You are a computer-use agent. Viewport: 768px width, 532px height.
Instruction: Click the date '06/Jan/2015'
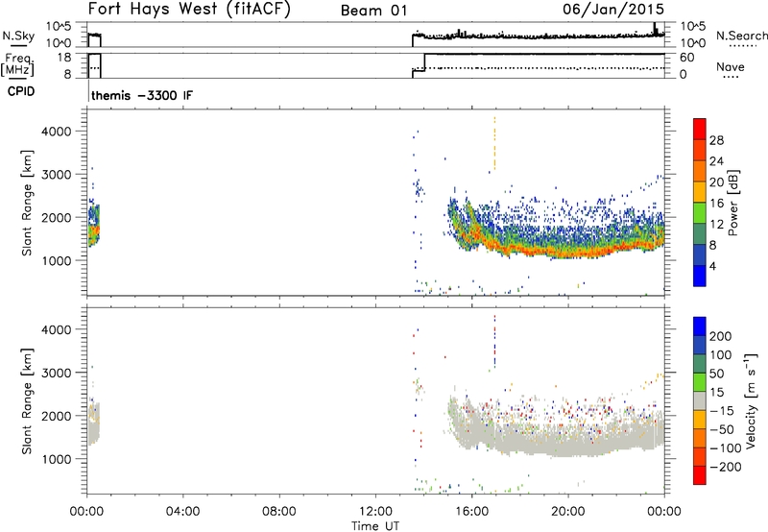coord(613,10)
